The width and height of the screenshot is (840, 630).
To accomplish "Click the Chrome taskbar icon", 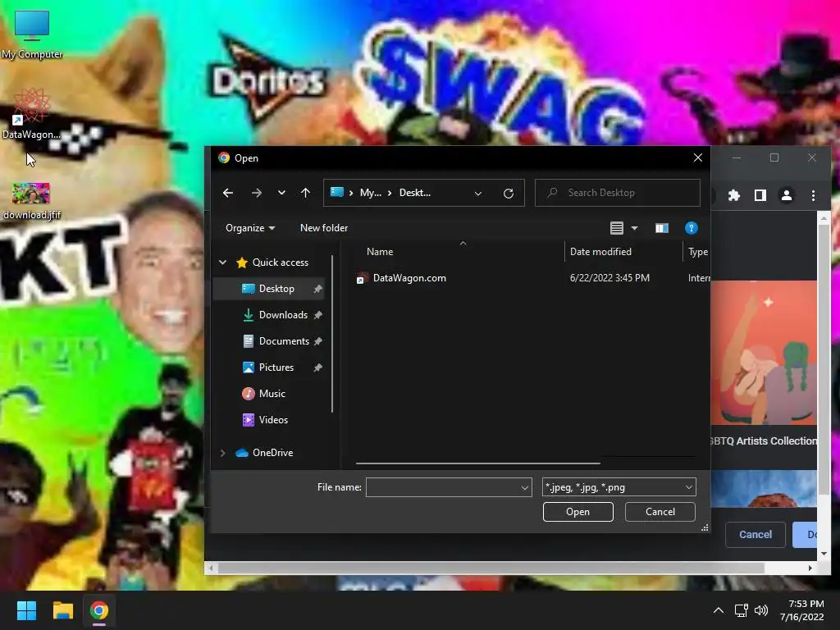I will [x=99, y=610].
